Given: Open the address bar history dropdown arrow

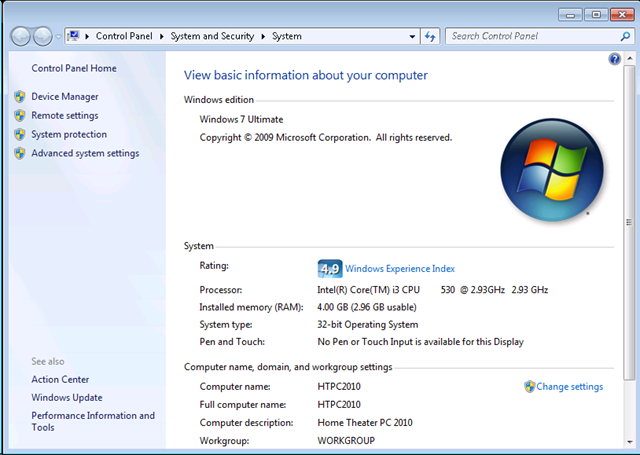Looking at the screenshot, I should pos(412,36).
